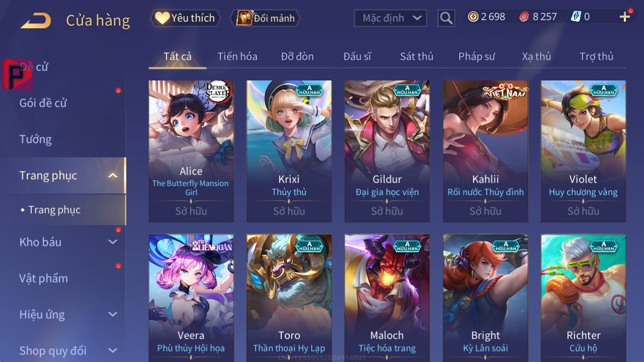Collapse the Trang phục sidebar section
The height and width of the screenshot is (362, 644).
click(113, 175)
